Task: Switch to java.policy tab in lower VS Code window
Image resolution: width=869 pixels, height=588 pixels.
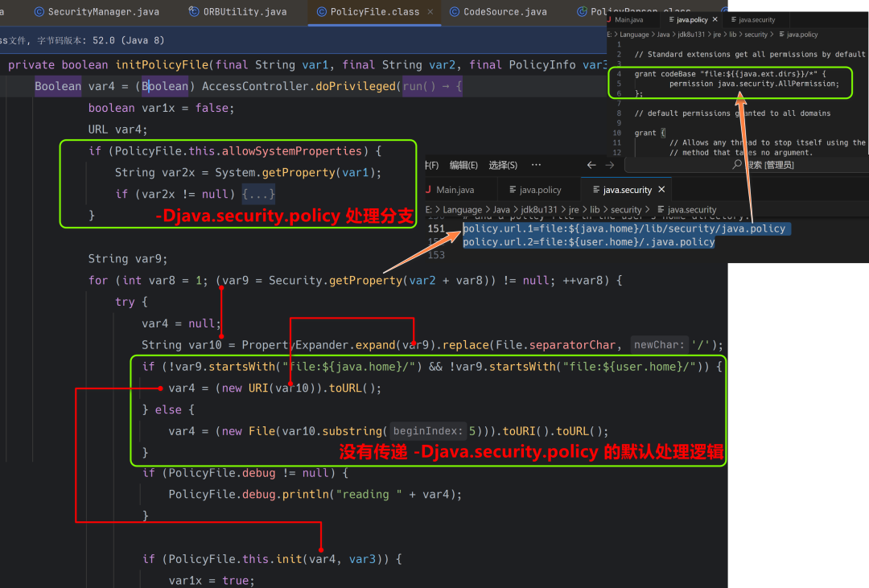Action: [540, 190]
